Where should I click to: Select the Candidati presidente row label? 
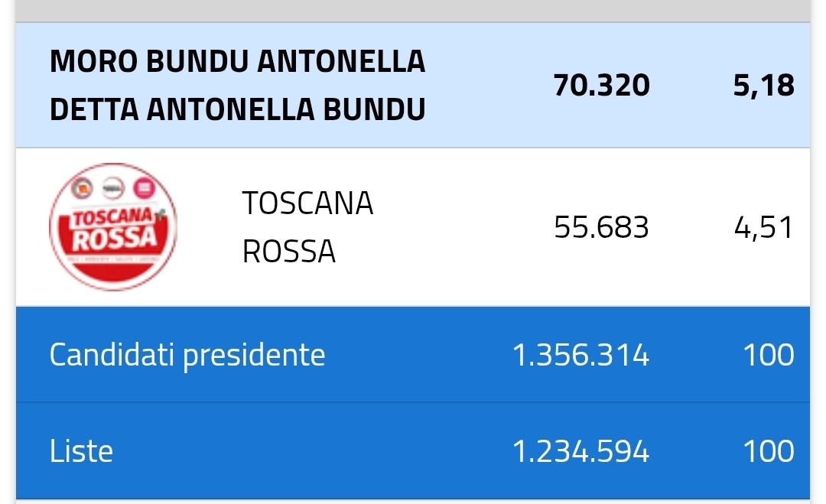[187, 355]
